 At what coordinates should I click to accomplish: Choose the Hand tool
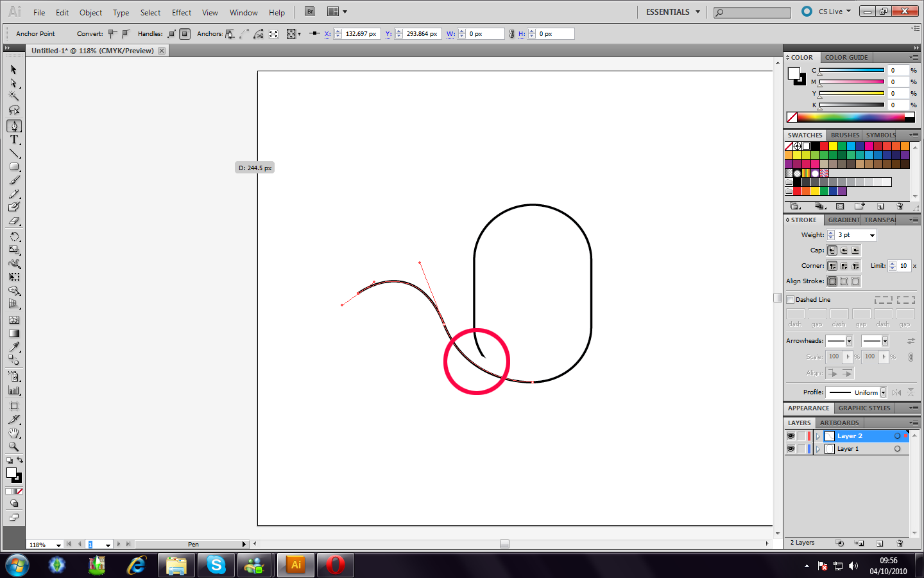coord(13,433)
